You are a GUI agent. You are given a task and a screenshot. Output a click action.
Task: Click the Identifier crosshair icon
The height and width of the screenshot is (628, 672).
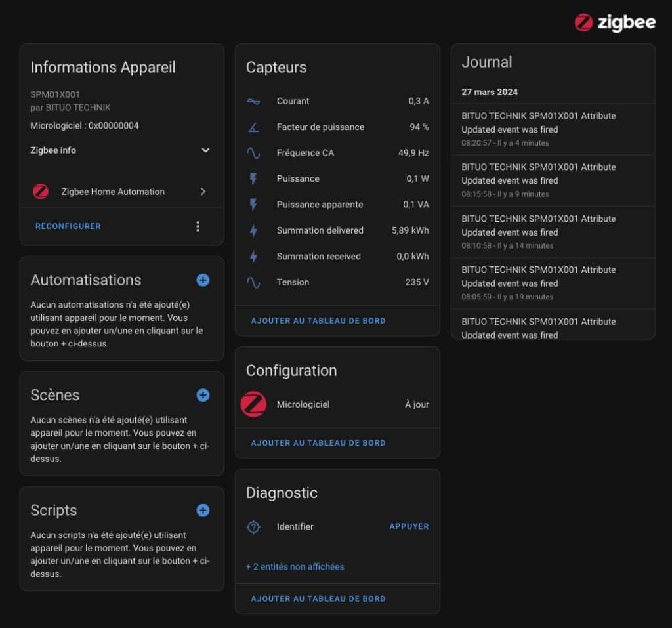pyautogui.click(x=253, y=527)
